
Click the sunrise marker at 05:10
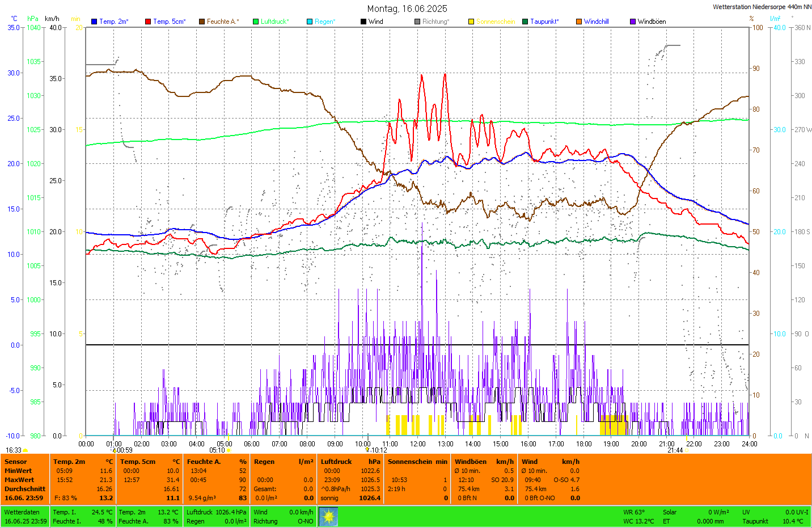click(x=229, y=450)
